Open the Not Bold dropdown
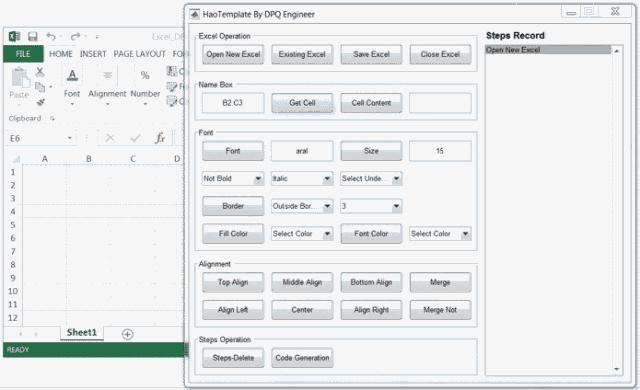This screenshot has height=390, width=640. click(x=233, y=179)
